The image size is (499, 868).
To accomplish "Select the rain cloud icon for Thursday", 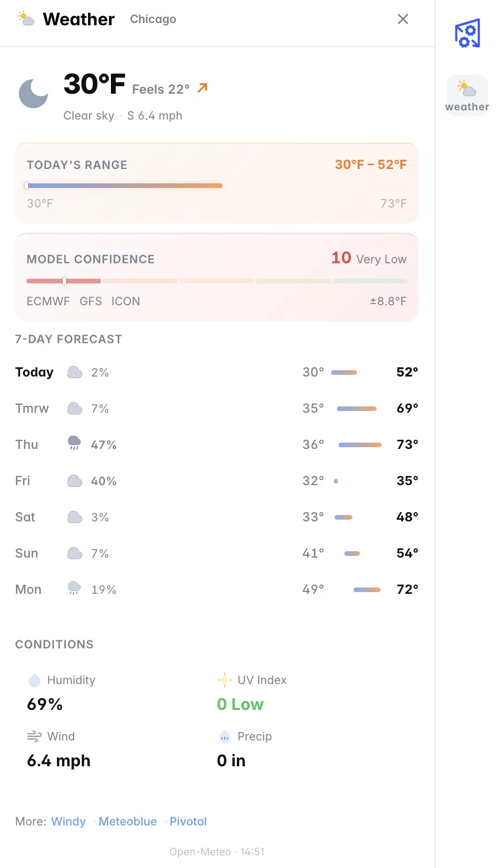I will coord(74,443).
